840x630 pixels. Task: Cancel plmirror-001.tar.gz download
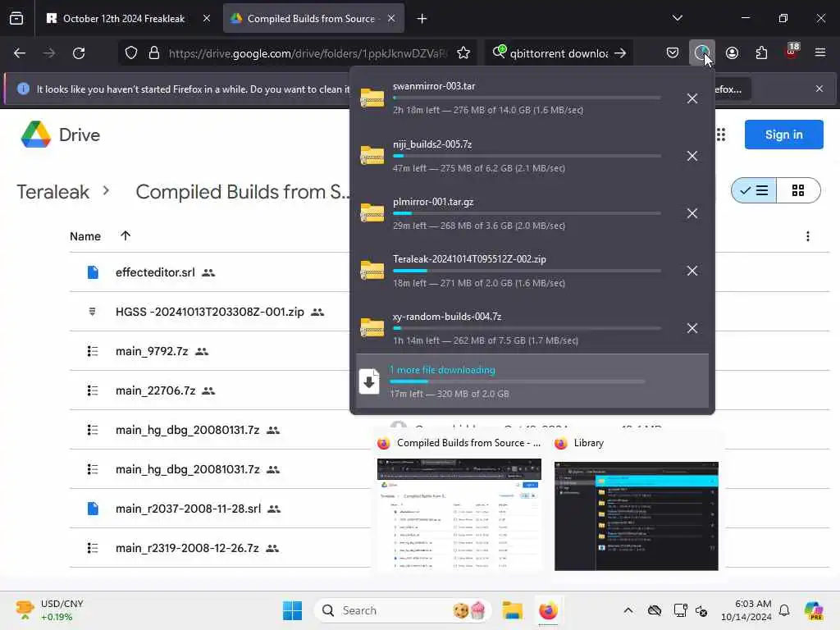click(x=692, y=213)
